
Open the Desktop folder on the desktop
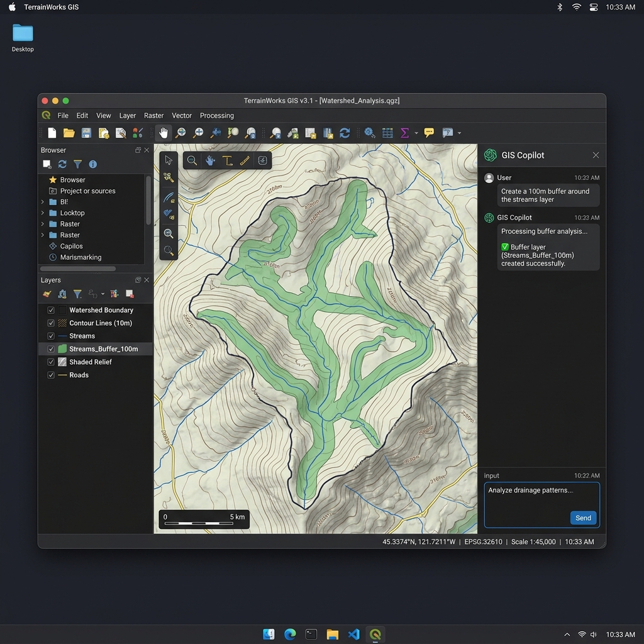[x=23, y=38]
